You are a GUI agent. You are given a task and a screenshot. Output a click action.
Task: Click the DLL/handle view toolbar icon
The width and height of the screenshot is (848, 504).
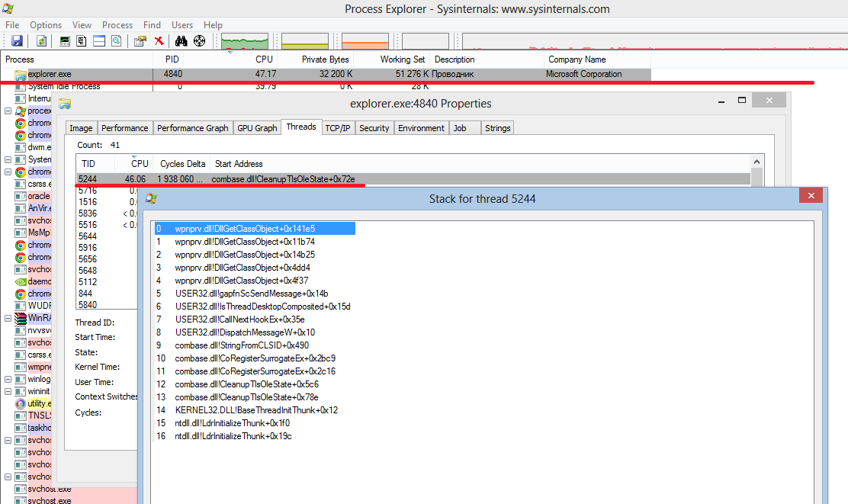pyautogui.click(x=116, y=41)
